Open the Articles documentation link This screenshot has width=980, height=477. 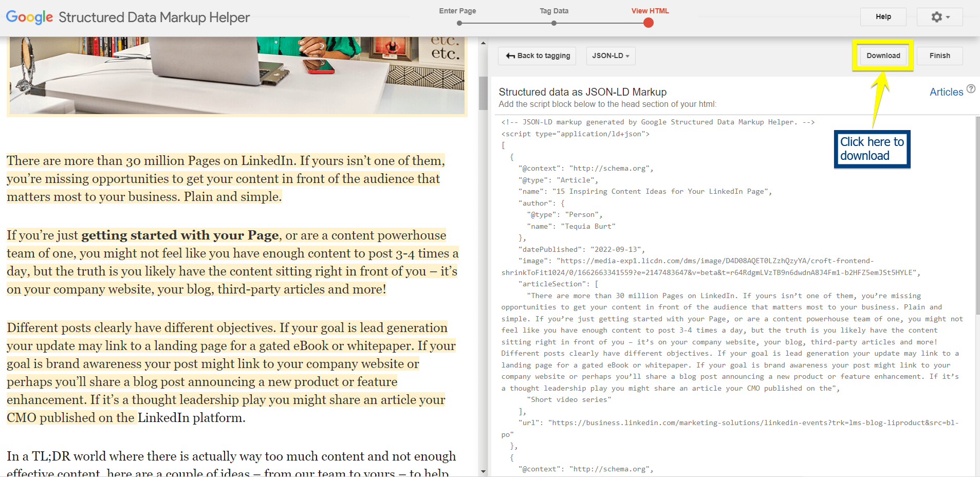click(946, 91)
